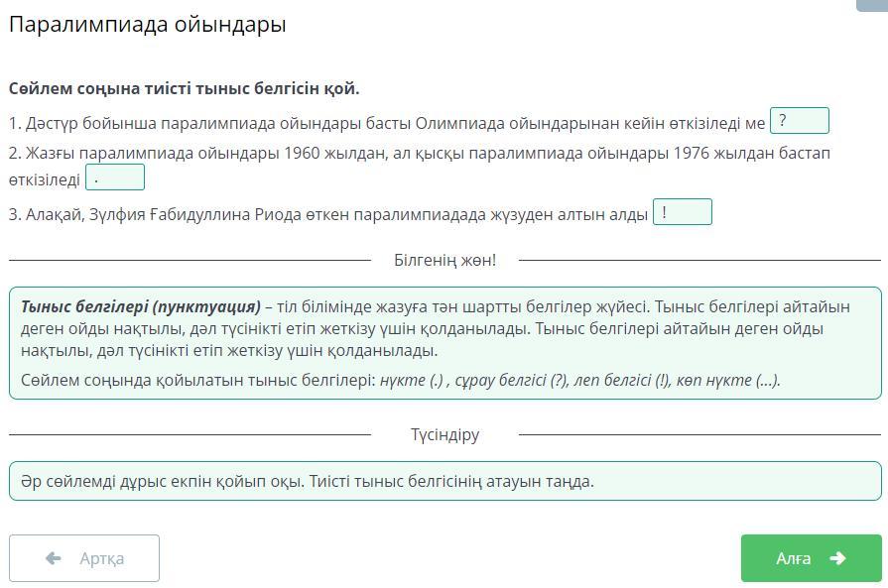Click the italic list of punctuation mark names
This screenshot has width=888, height=588.
[579, 380]
